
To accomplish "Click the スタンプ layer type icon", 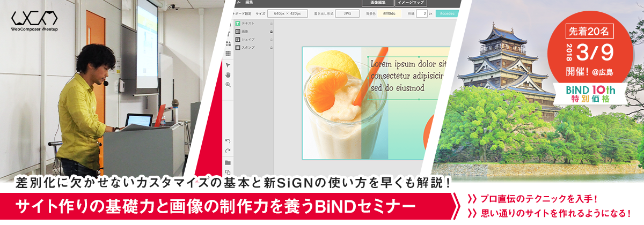I will (238, 47).
